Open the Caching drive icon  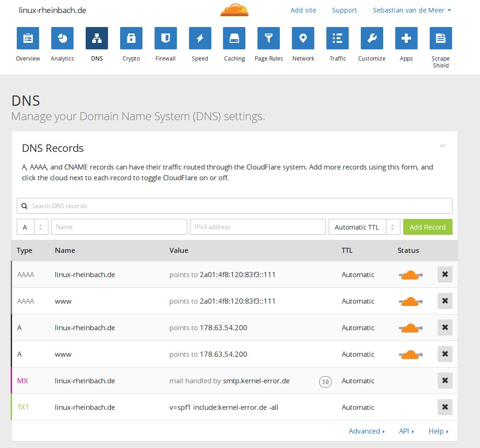tap(234, 38)
